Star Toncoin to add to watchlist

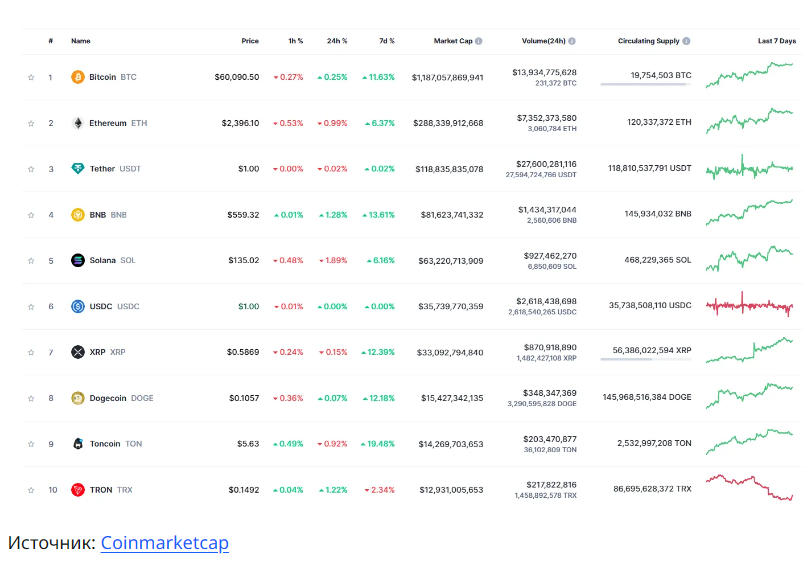pyautogui.click(x=31, y=444)
